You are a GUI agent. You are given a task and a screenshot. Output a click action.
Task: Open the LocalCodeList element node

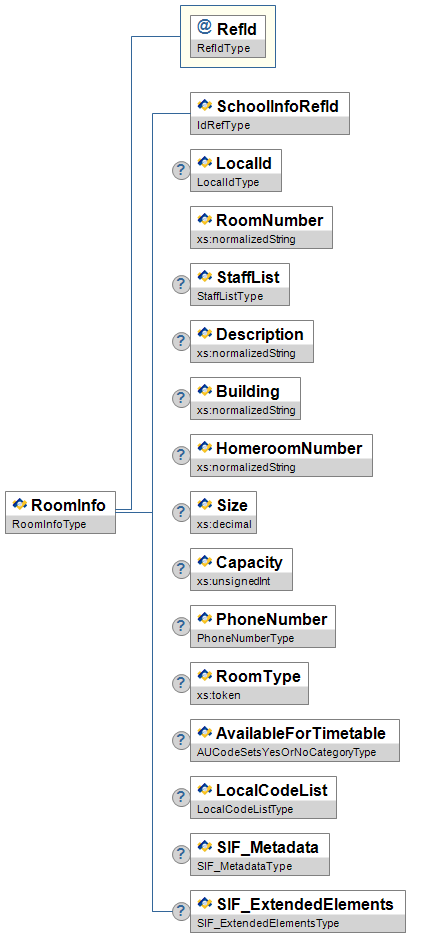(263, 797)
